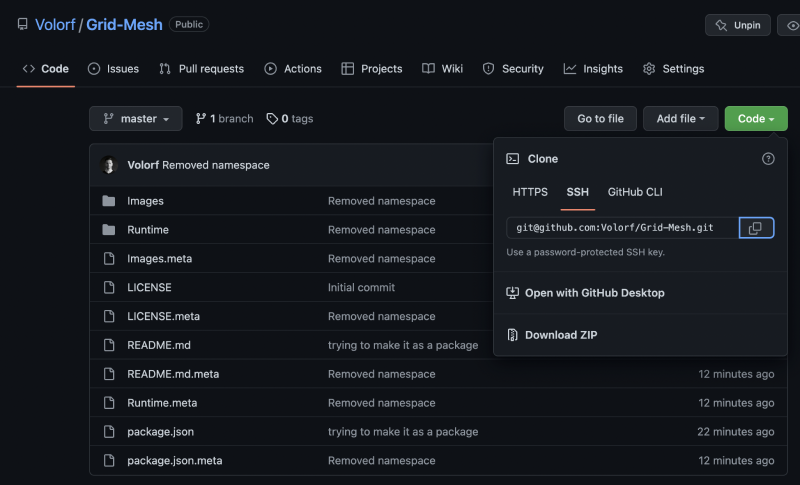Click the repository book icon beside Volorf
The image size is (800, 485).
22,24
